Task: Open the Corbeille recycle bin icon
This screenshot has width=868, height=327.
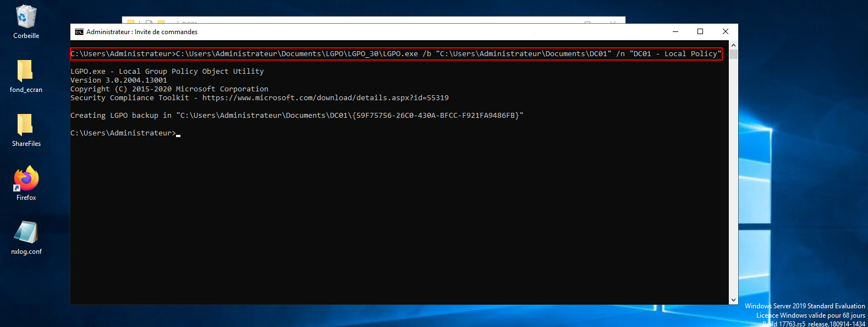Action: pos(26,18)
